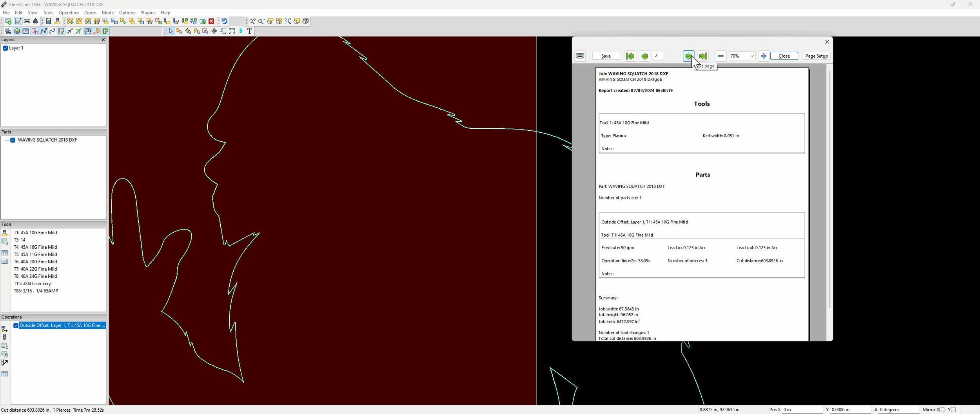Viewport: 980px width, 414px height.
Task: Click the main toolbar printer icon
Action: point(27,21)
